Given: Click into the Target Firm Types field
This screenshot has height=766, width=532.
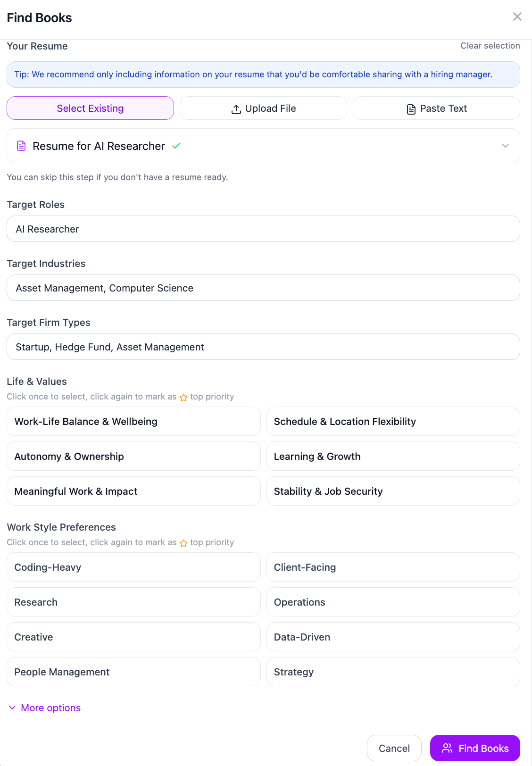Looking at the screenshot, I should click(263, 347).
